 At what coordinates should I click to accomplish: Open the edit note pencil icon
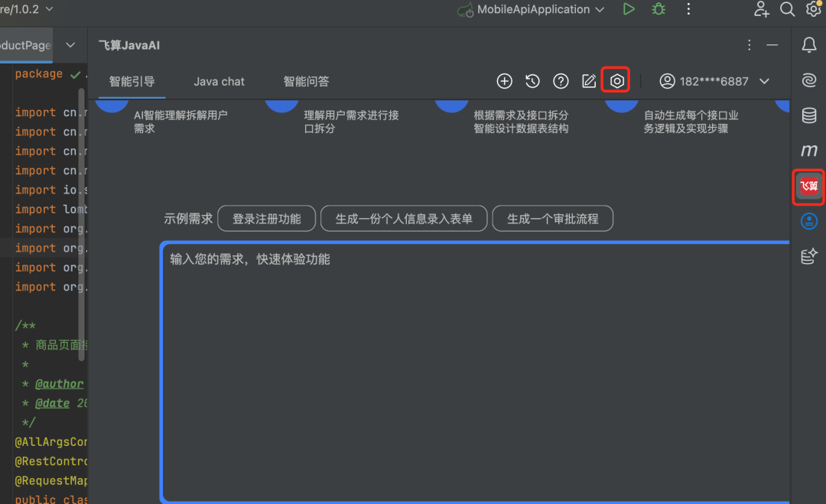tap(588, 81)
